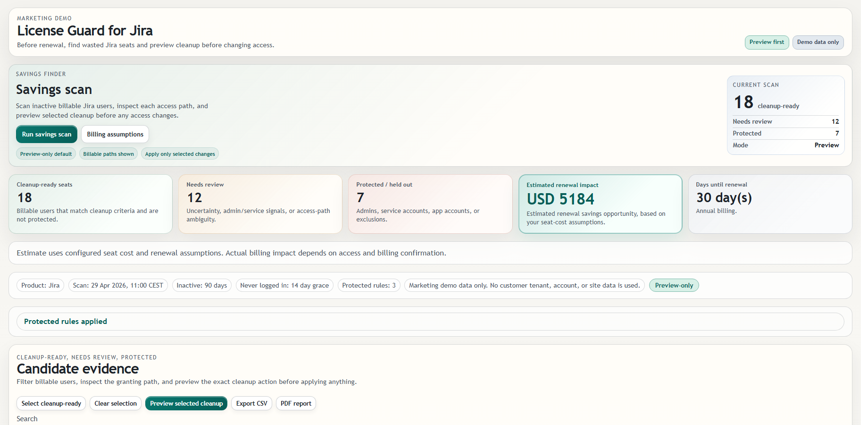Open the Needs review summary card
868x425 pixels.
click(260, 204)
